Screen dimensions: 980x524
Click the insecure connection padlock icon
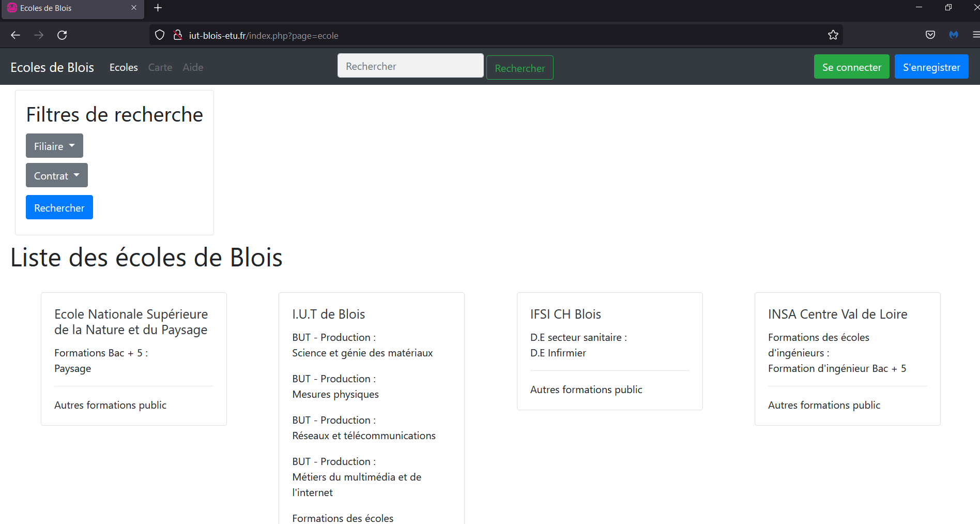click(x=178, y=35)
